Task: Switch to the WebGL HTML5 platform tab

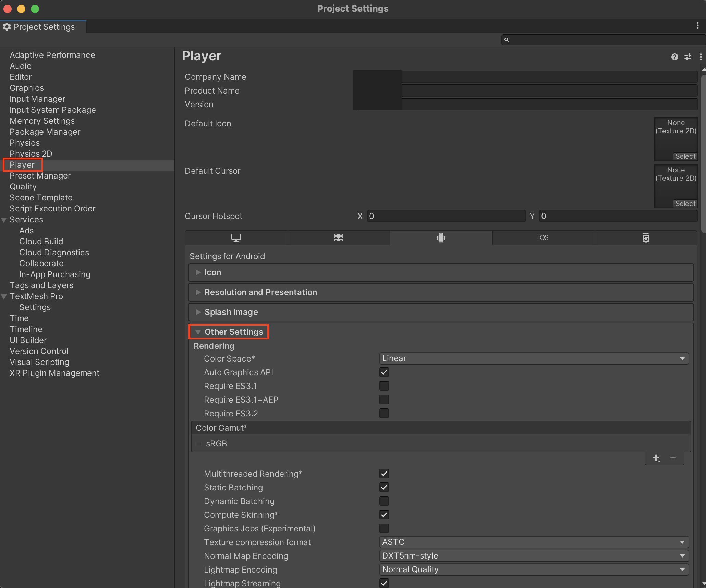Action: (646, 238)
